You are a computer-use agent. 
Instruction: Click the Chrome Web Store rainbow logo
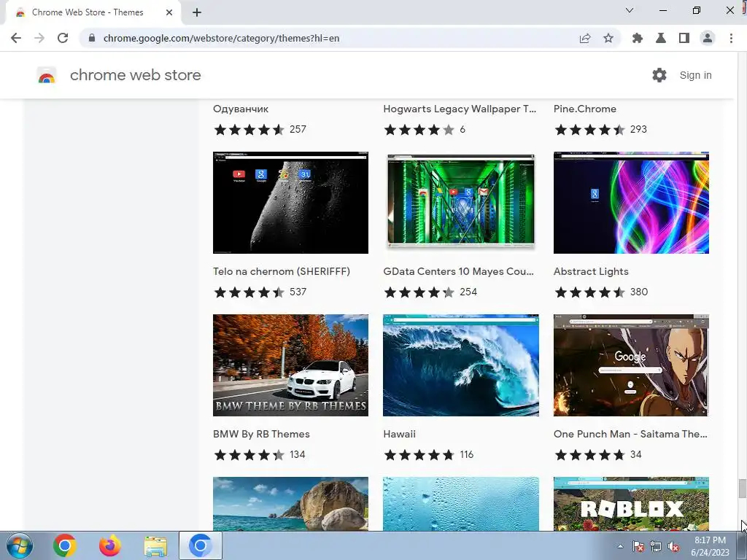[47, 75]
